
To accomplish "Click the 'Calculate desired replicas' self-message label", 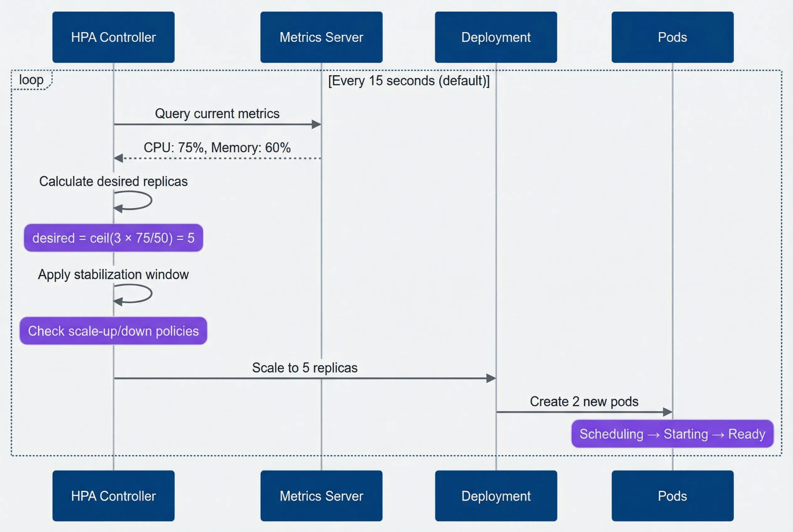I will click(113, 181).
